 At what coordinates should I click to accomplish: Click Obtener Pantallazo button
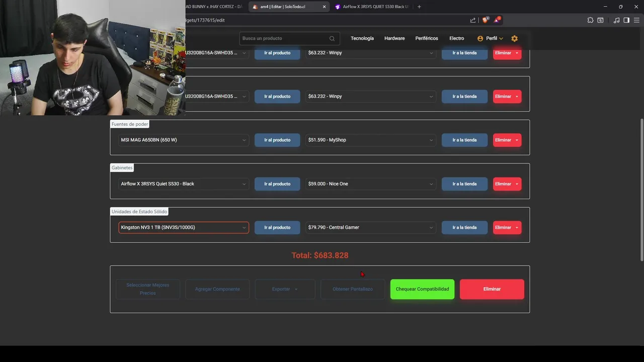pyautogui.click(x=353, y=289)
